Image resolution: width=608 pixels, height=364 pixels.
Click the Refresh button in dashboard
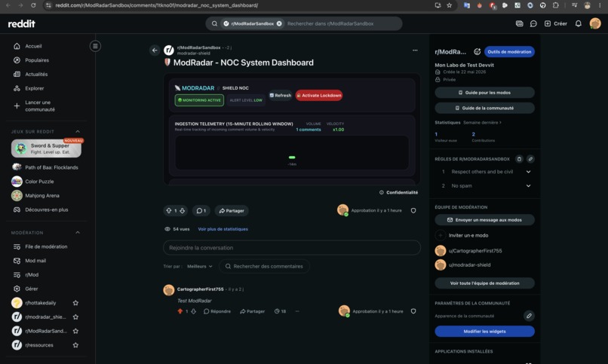[x=281, y=95]
